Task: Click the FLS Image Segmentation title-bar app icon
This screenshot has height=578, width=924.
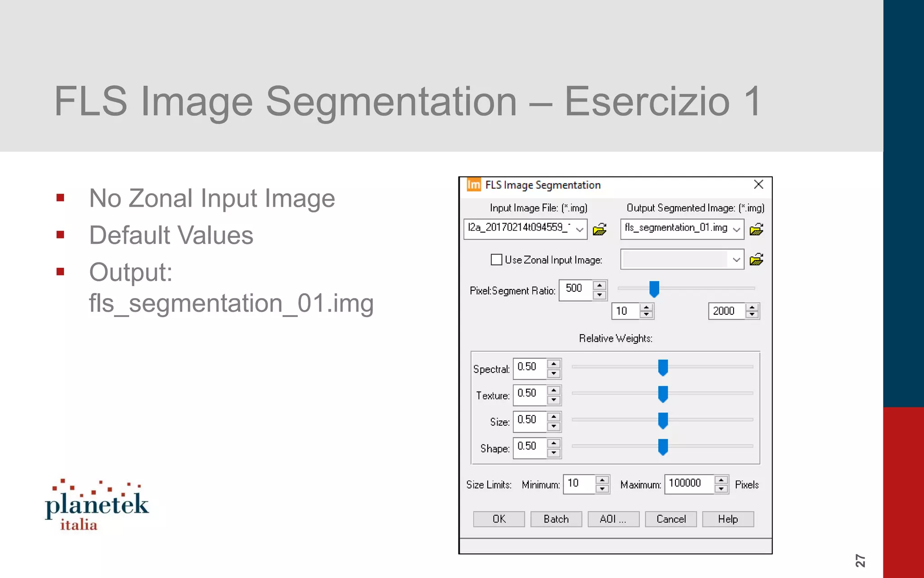Action: [474, 185]
